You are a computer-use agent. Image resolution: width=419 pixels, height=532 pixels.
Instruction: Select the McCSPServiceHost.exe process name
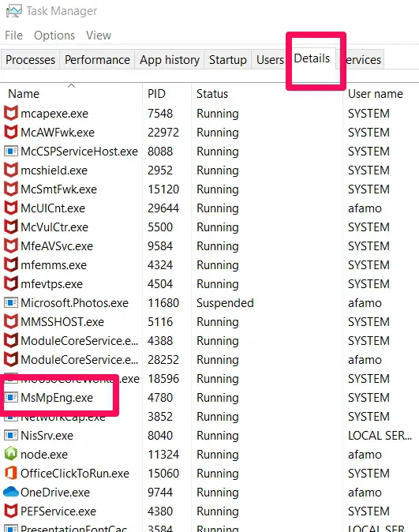[x=79, y=152]
